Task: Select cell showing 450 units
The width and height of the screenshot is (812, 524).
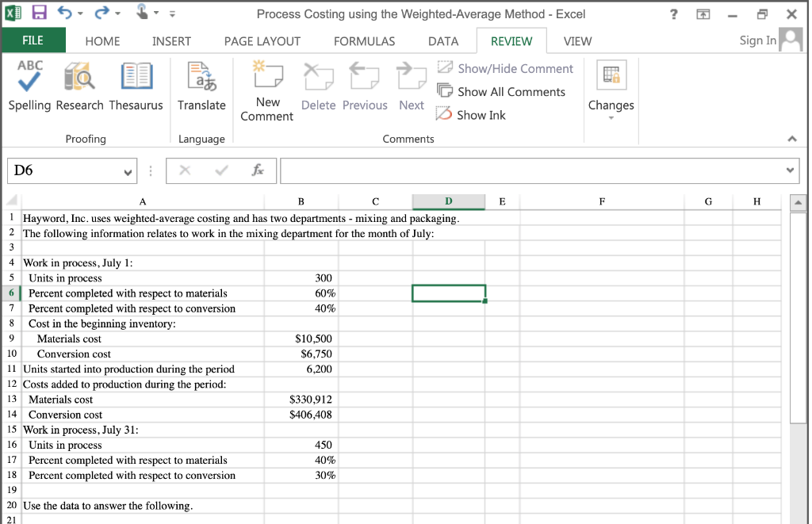Action: 301,446
